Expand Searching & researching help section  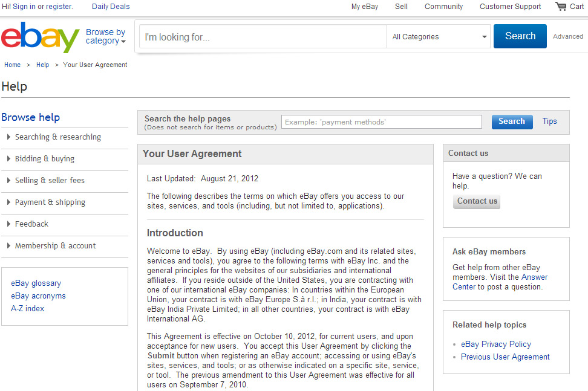click(57, 137)
